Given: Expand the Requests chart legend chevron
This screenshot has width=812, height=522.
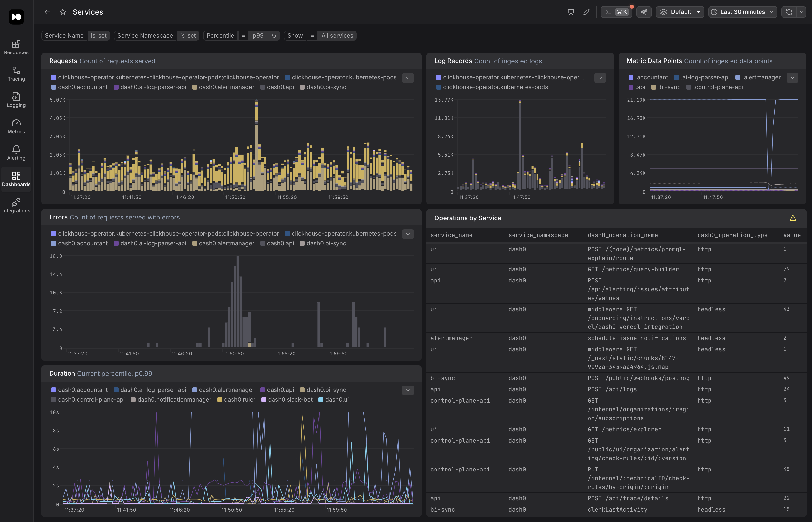Looking at the screenshot, I should point(407,78).
